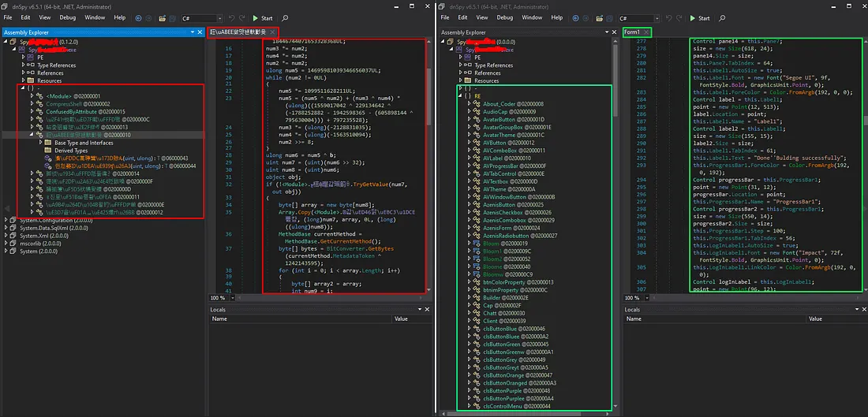Click class icon beside CompressShell
Screen dimensions: 868x417
[x=40, y=104]
